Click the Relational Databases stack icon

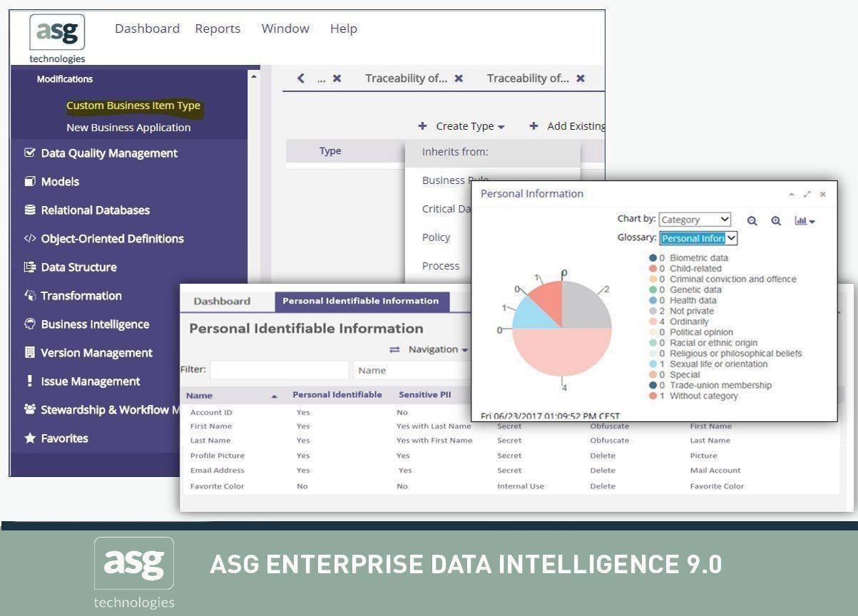29,210
